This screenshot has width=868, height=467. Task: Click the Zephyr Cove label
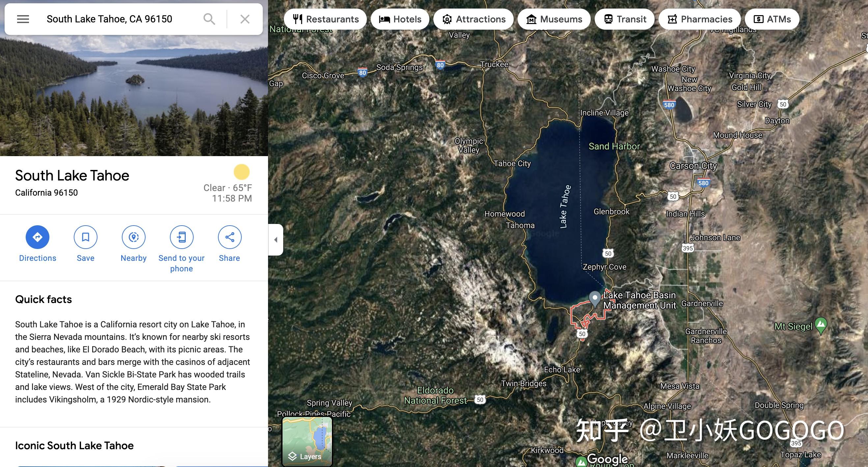[605, 267]
